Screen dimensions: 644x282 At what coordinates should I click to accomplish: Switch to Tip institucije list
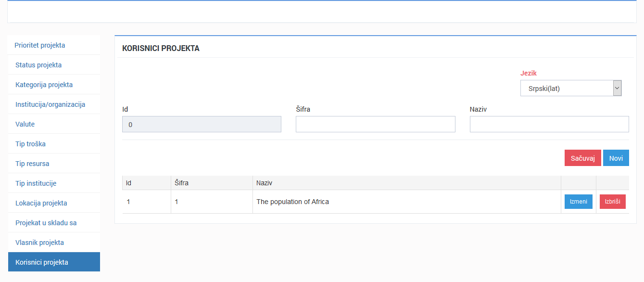point(36,183)
